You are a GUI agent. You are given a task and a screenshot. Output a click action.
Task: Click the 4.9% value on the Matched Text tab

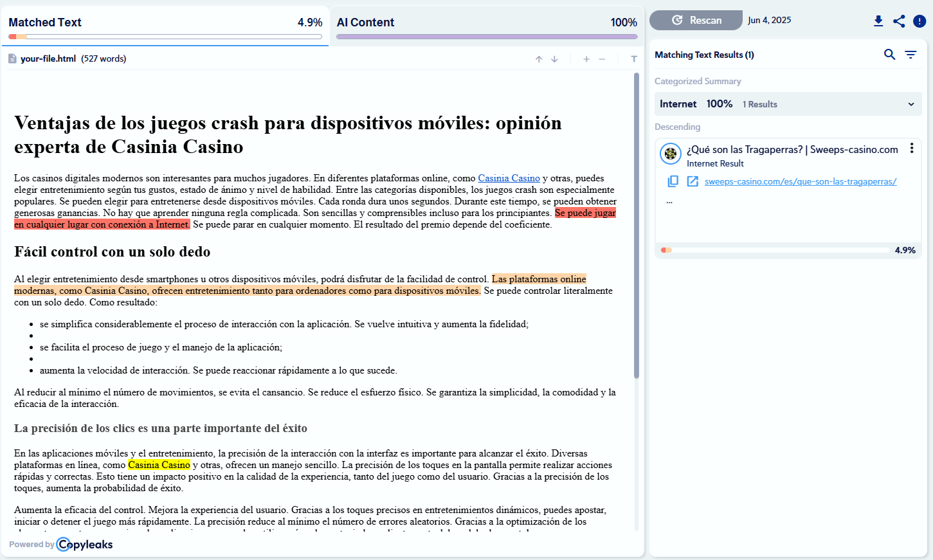pos(310,23)
